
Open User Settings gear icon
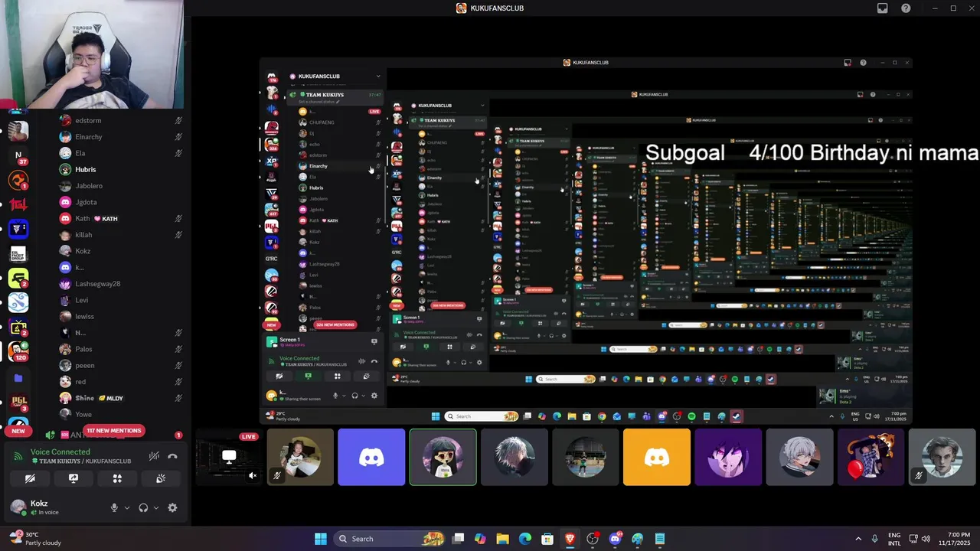tap(172, 507)
